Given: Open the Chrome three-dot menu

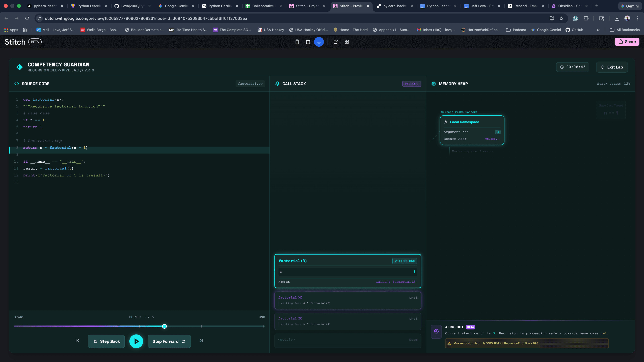Looking at the screenshot, I should click(x=638, y=18).
